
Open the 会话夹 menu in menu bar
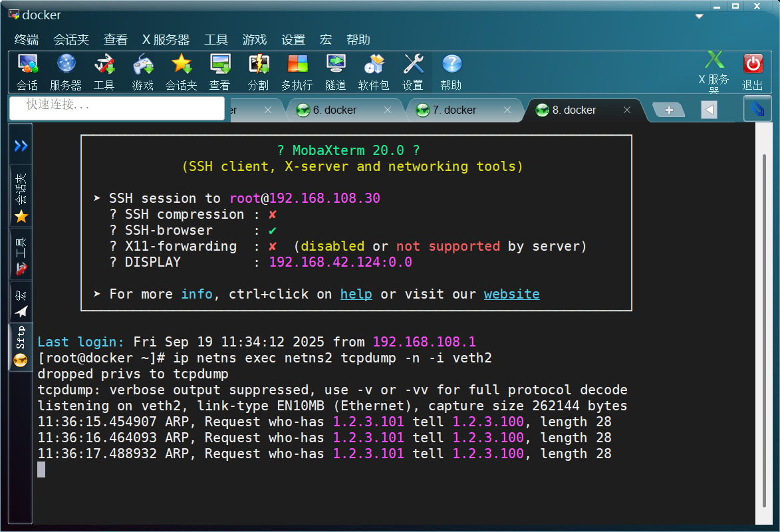(x=71, y=39)
